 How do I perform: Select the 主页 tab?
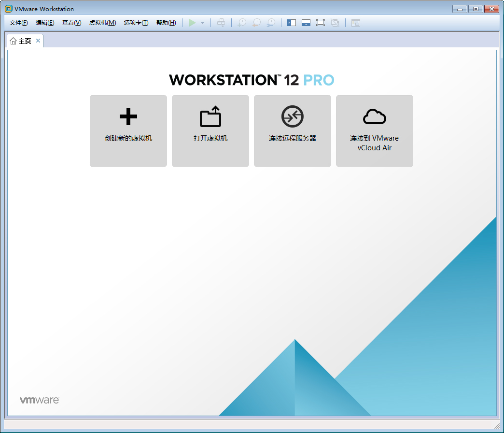coord(24,41)
